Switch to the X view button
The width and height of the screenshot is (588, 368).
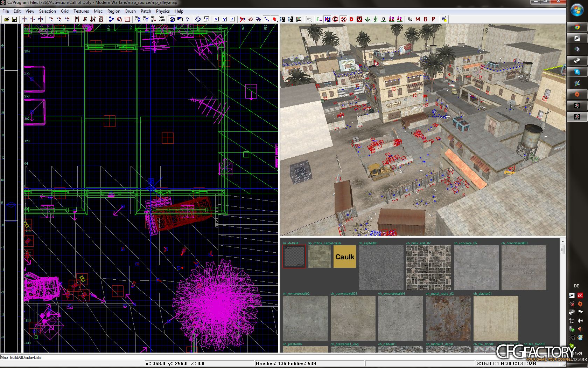216,19
